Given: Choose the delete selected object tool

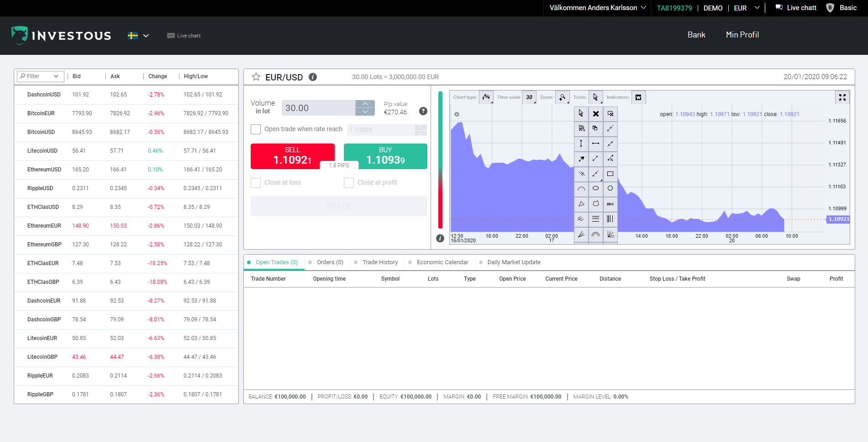Looking at the screenshot, I should point(610,113).
